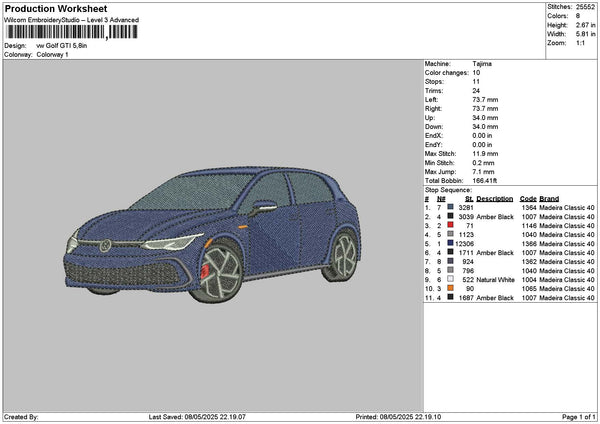Screen dimensions: 600x424
Task: Select the dark purple swatch in stop 7
Action: click(x=450, y=261)
